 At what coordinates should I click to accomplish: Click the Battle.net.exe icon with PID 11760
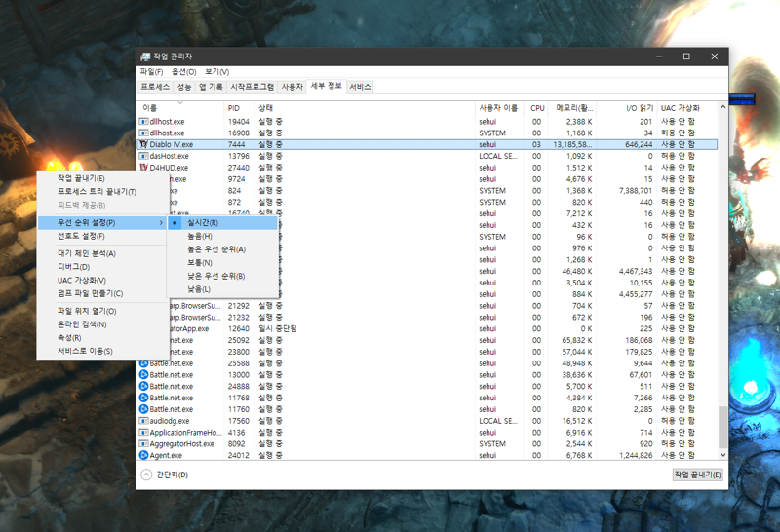143,409
